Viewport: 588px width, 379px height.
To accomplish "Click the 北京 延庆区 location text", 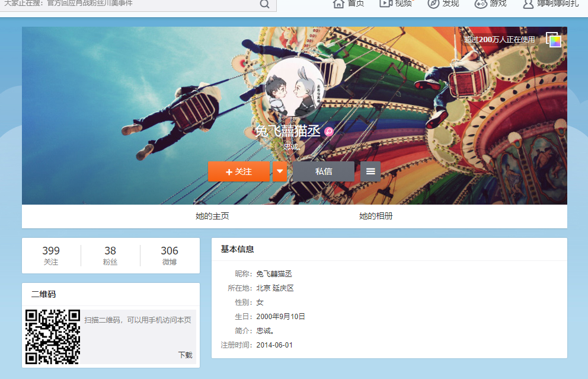I will pos(275,288).
